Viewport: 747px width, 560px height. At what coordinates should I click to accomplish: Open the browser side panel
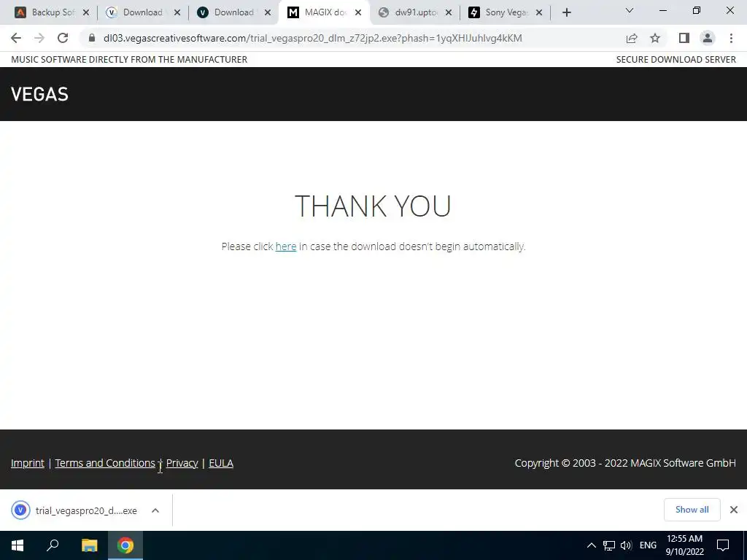pos(684,38)
